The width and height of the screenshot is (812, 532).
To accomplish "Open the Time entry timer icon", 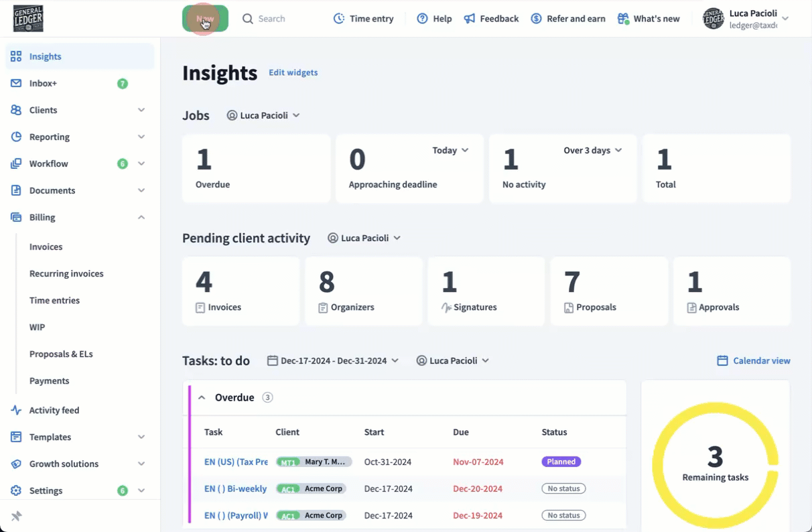I will (339, 19).
